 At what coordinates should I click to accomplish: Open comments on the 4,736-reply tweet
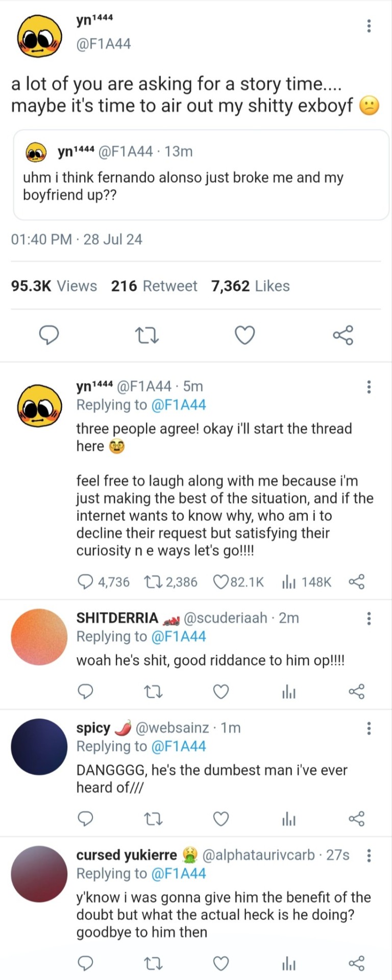pos(85,582)
